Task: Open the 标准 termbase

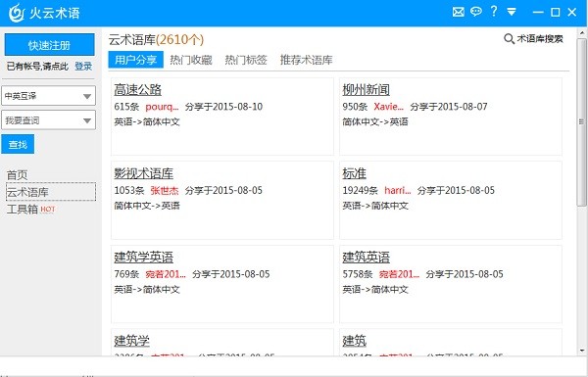Action: coord(355,173)
